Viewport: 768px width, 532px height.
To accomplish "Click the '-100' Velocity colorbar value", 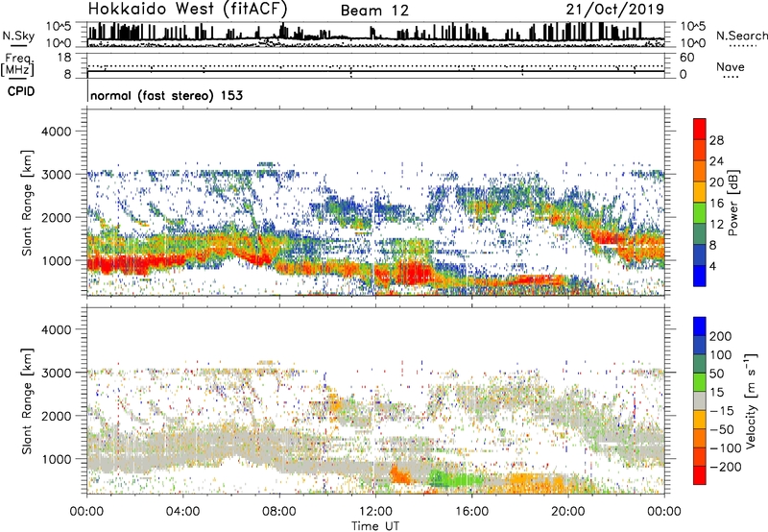I will click(726, 448).
